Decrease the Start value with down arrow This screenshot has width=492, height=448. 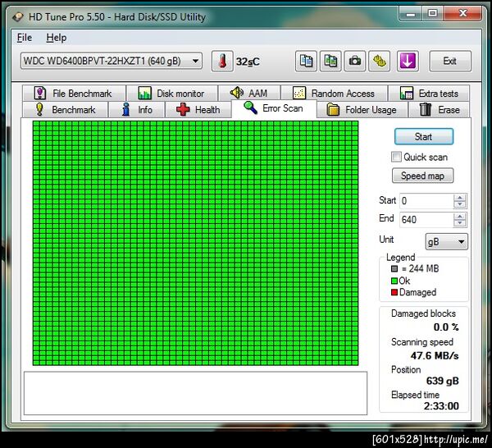[460, 204]
